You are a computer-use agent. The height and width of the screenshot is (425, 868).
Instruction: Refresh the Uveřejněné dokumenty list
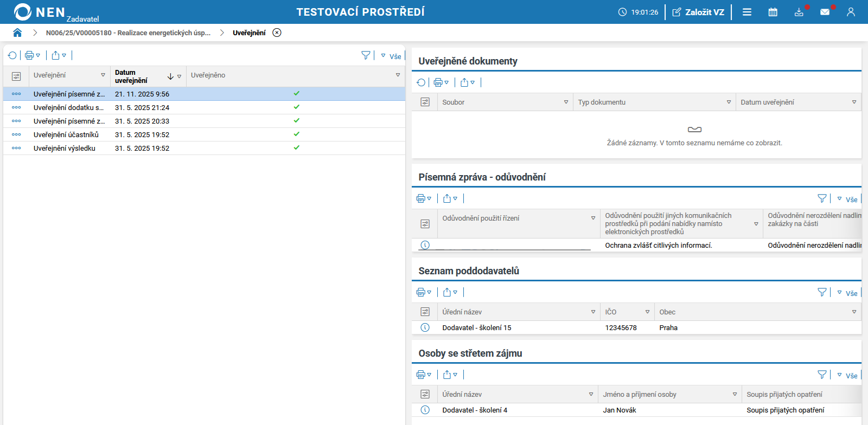click(x=421, y=82)
